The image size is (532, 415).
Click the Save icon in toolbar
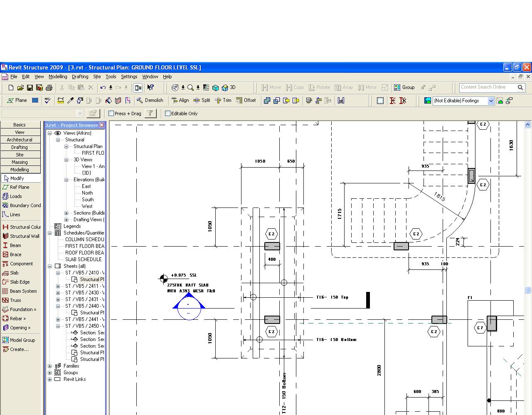click(x=30, y=88)
